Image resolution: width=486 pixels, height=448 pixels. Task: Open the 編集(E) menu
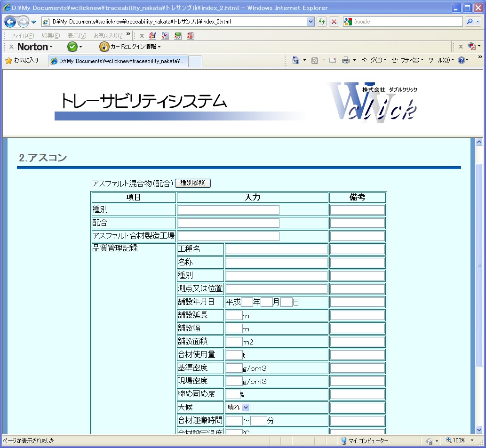coord(50,36)
